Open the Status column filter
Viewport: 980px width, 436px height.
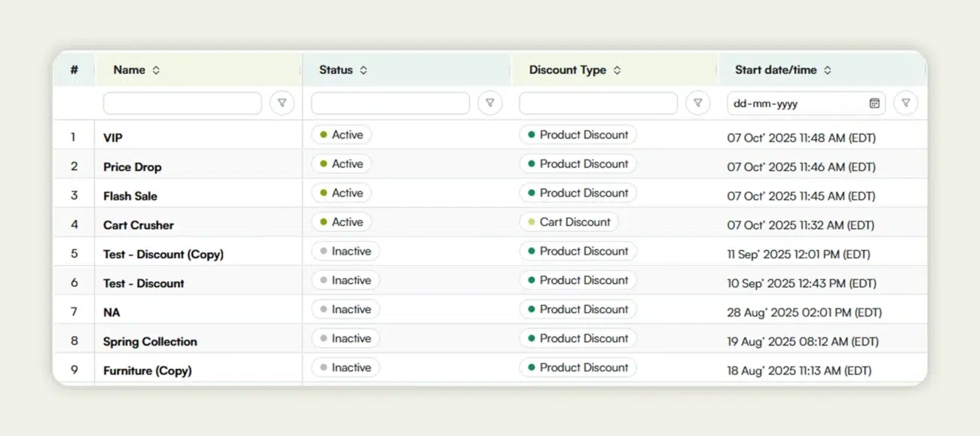coord(490,103)
